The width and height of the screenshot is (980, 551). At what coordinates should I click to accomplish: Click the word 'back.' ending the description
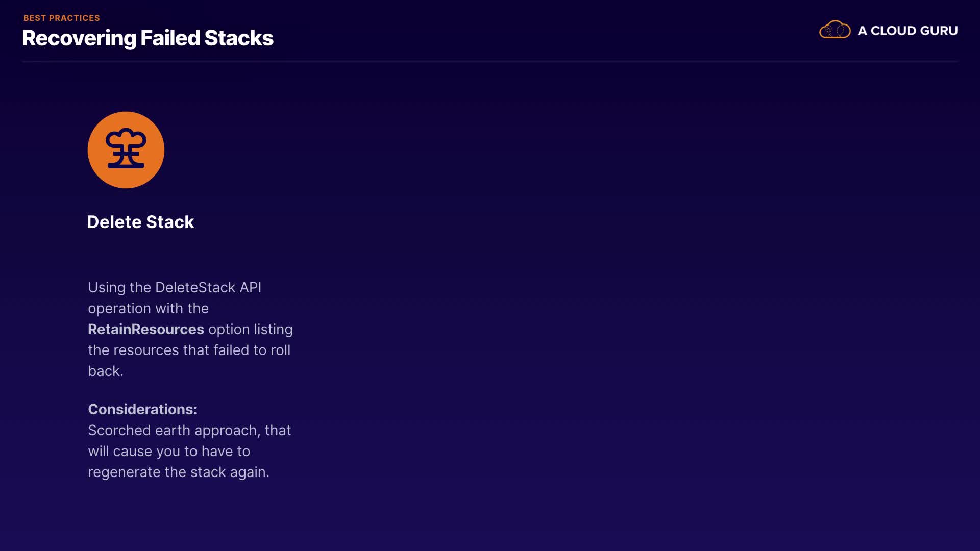coord(106,371)
